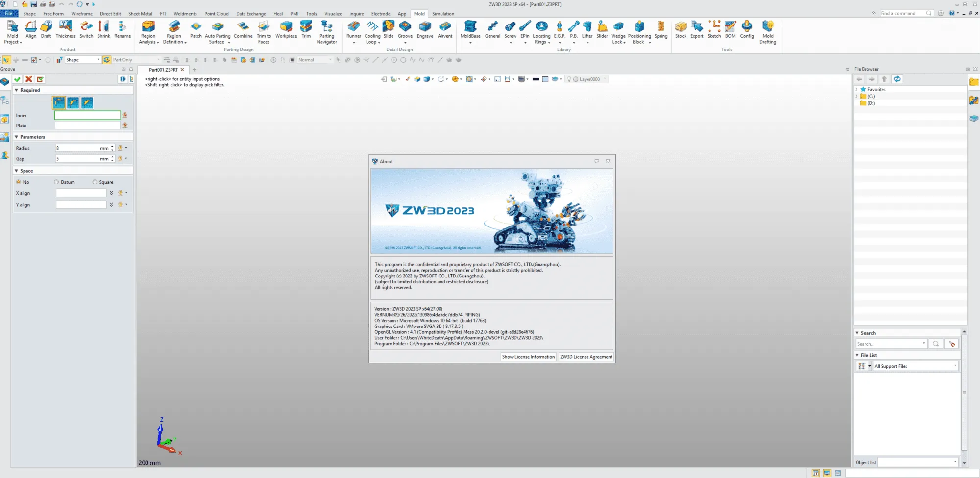Choose the Datum space radio button
This screenshot has width=980, height=478.
pyautogui.click(x=56, y=182)
